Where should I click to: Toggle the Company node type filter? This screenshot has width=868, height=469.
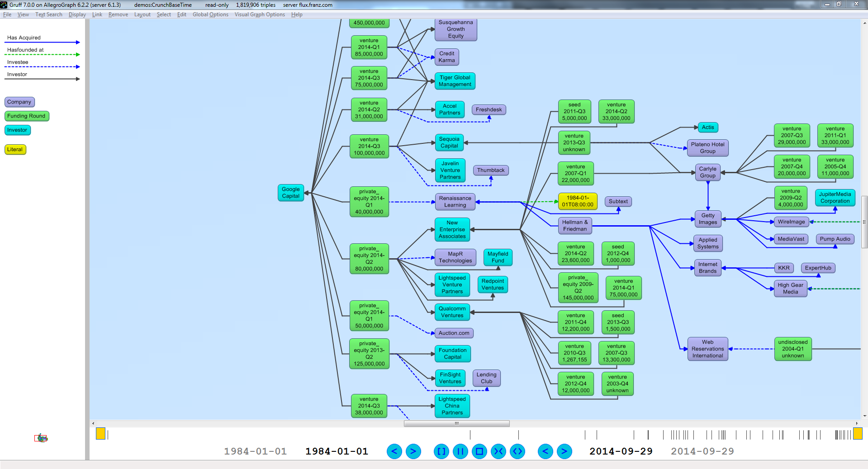coord(19,102)
